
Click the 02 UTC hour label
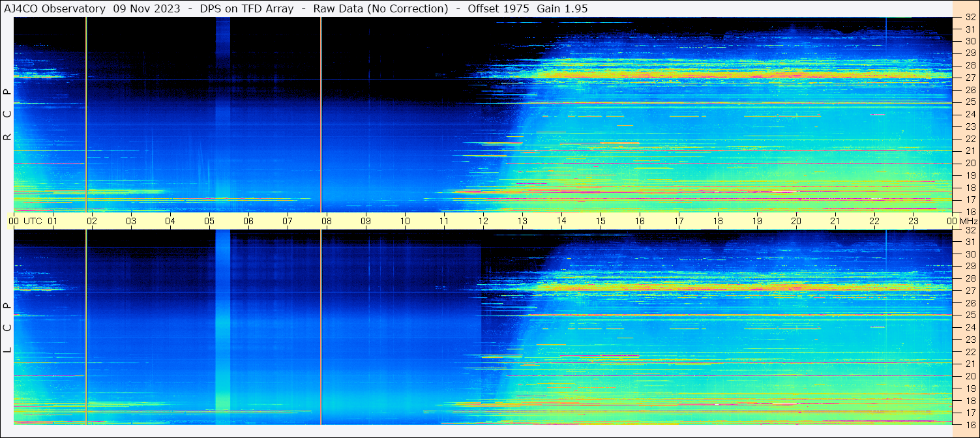coord(92,221)
